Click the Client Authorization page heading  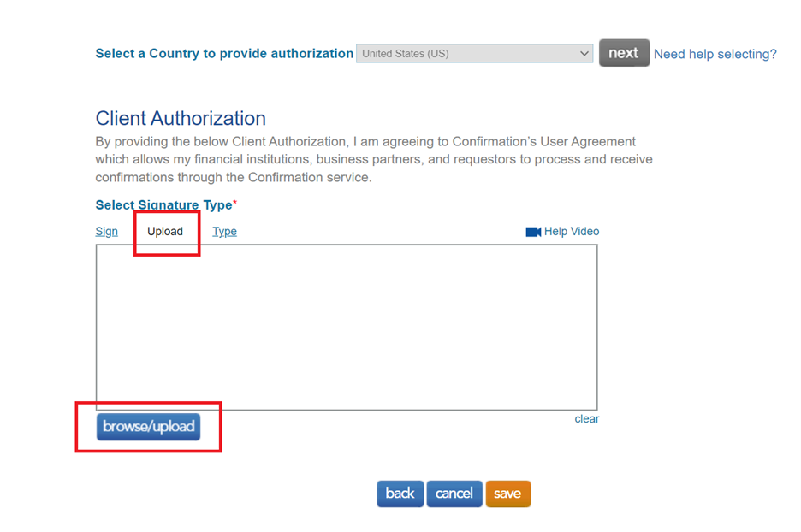(180, 118)
